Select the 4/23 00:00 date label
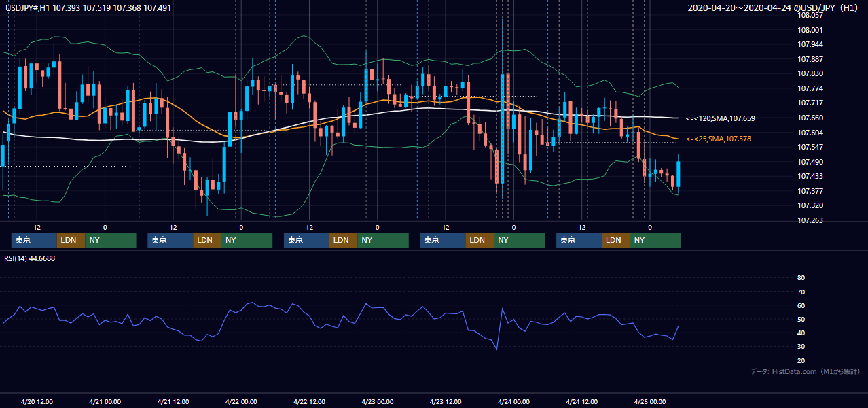This screenshot has width=868, height=408. click(x=377, y=401)
